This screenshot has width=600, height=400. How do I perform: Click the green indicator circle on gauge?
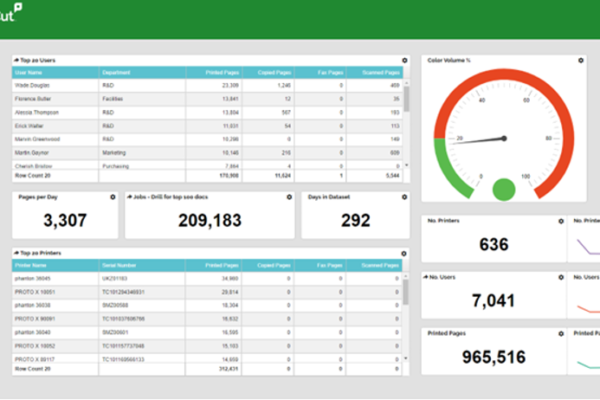click(504, 188)
